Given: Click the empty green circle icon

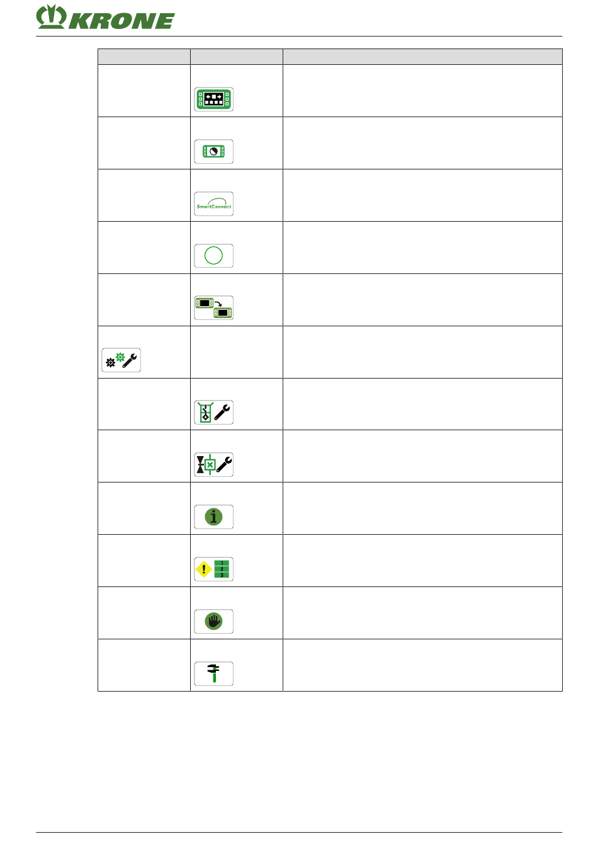Looking at the screenshot, I should point(214,256).
